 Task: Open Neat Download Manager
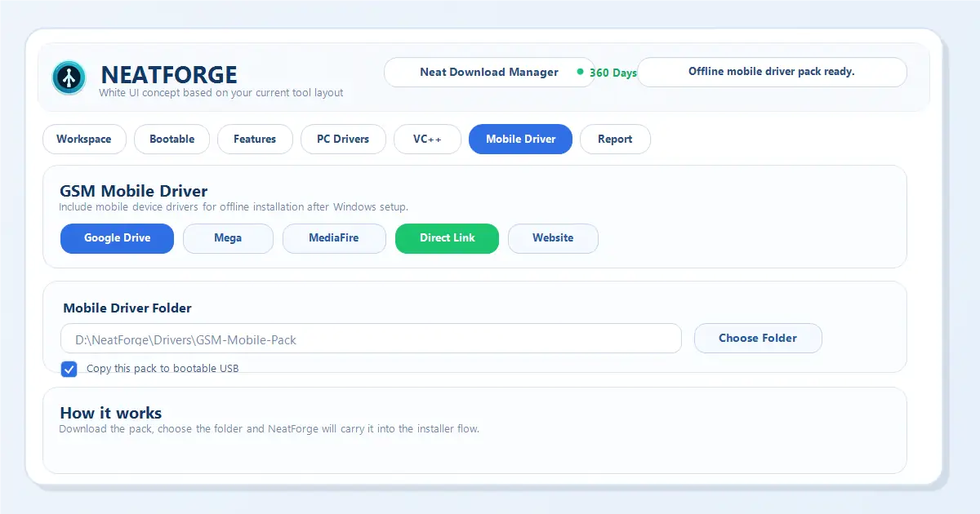coord(488,72)
